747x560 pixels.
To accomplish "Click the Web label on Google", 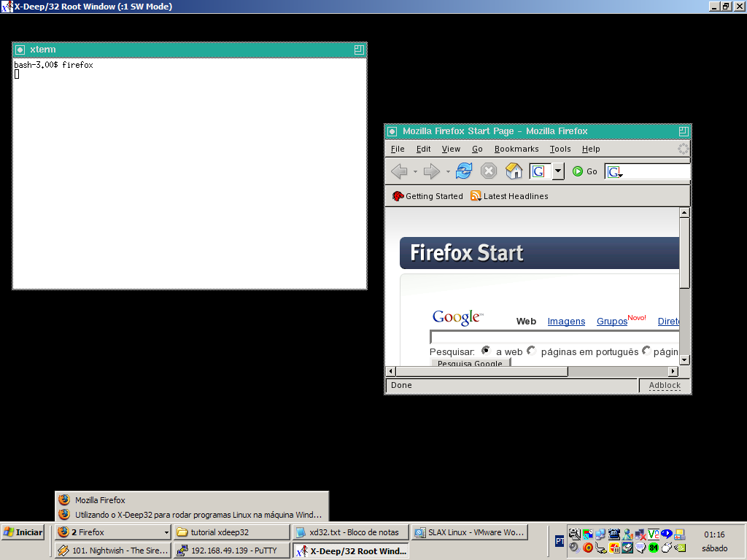I will 526,322.
